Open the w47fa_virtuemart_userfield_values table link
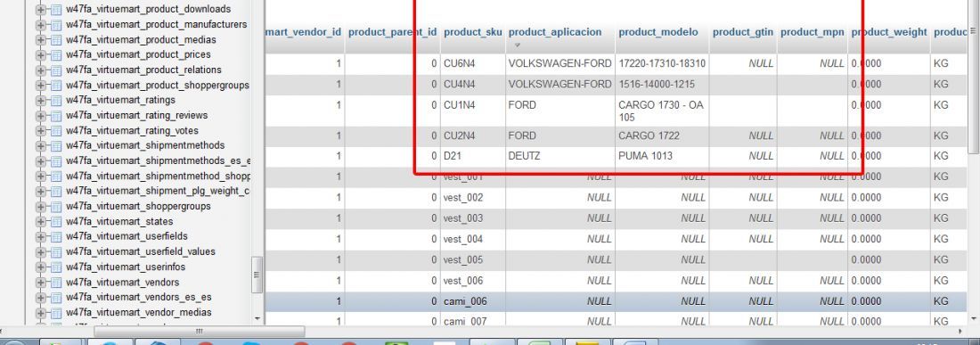Screen dimensions: 980x345 coord(141,252)
